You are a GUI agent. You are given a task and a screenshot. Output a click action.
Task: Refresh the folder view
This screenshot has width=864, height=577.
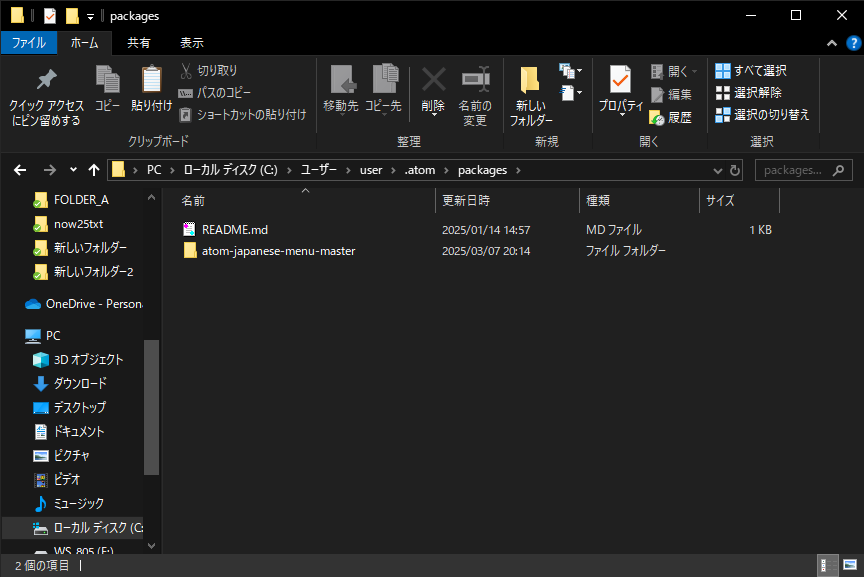(x=735, y=171)
